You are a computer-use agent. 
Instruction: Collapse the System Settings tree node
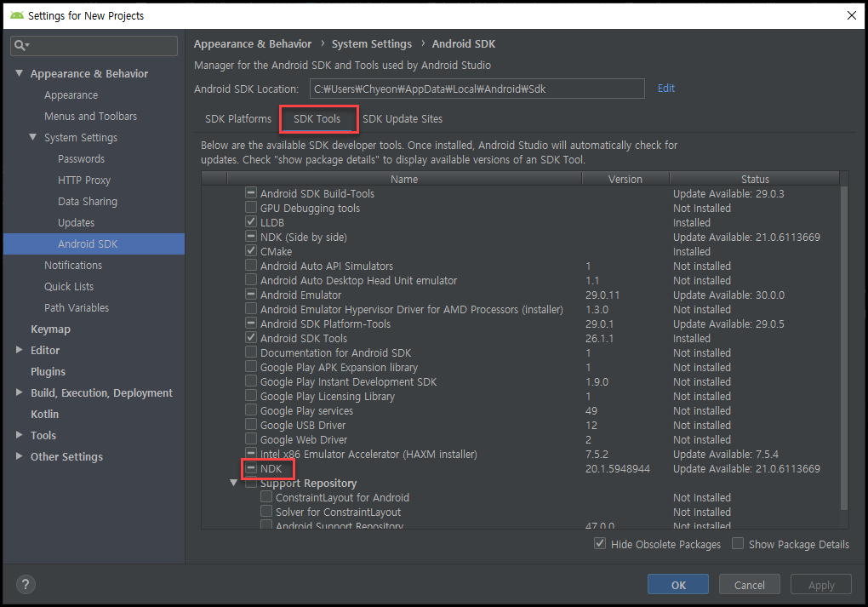pos(32,137)
